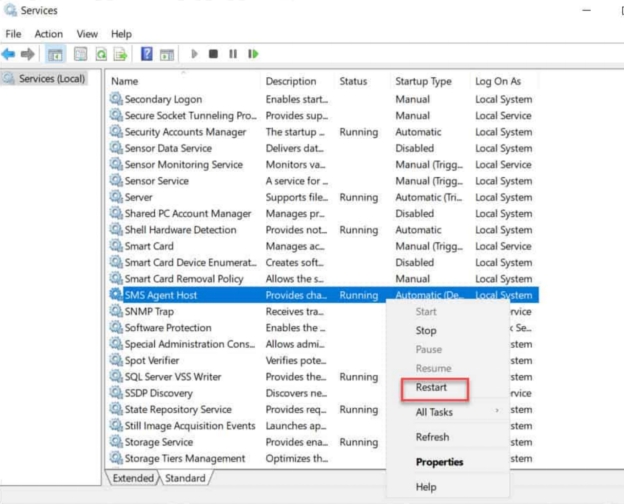
Task: Choose Restart in the context menu
Action: pos(431,387)
